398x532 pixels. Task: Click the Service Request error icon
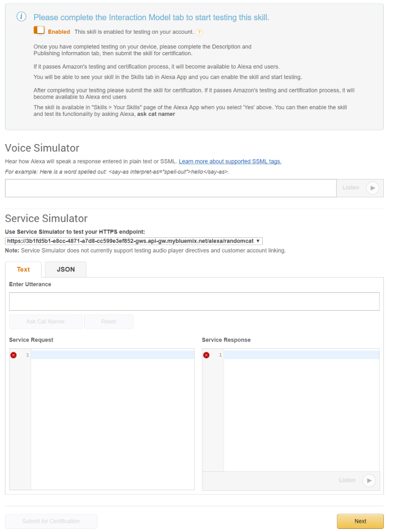[13, 355]
